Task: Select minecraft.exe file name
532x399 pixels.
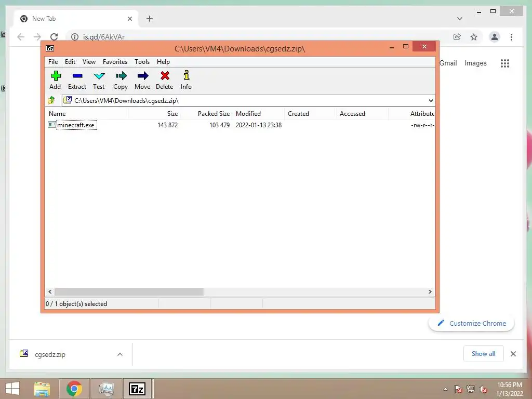Action: click(76, 125)
